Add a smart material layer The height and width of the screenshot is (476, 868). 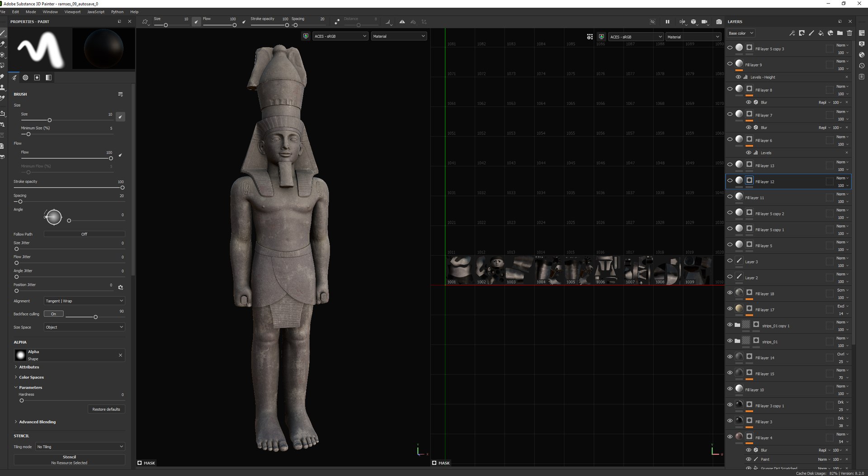tap(830, 33)
